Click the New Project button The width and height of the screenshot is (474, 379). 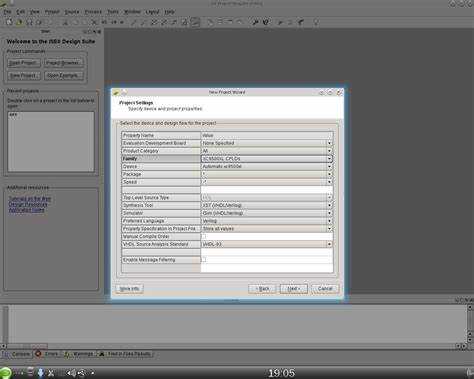pyautogui.click(x=24, y=76)
